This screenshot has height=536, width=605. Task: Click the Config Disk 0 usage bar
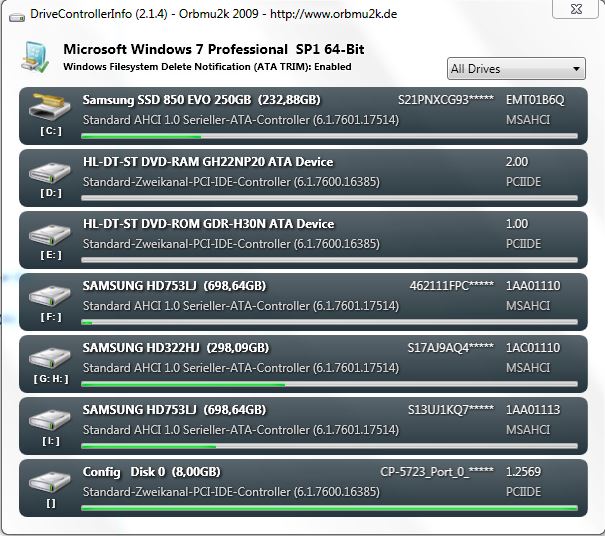329,508
